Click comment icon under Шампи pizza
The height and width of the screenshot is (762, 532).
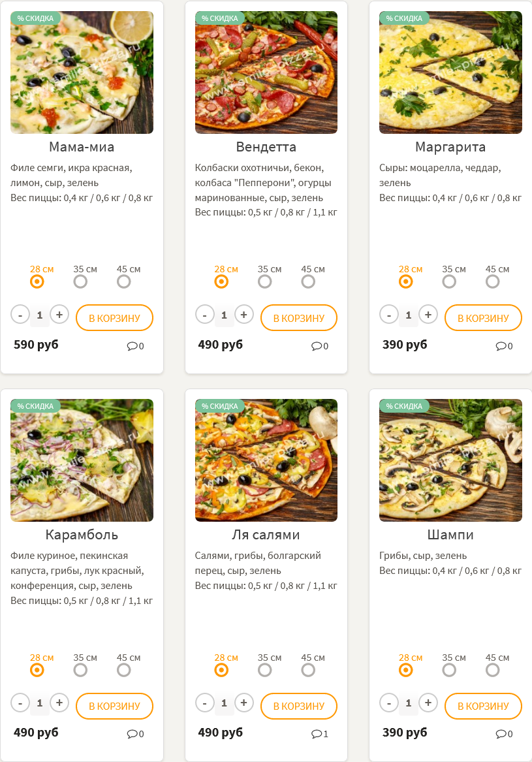[x=501, y=734]
